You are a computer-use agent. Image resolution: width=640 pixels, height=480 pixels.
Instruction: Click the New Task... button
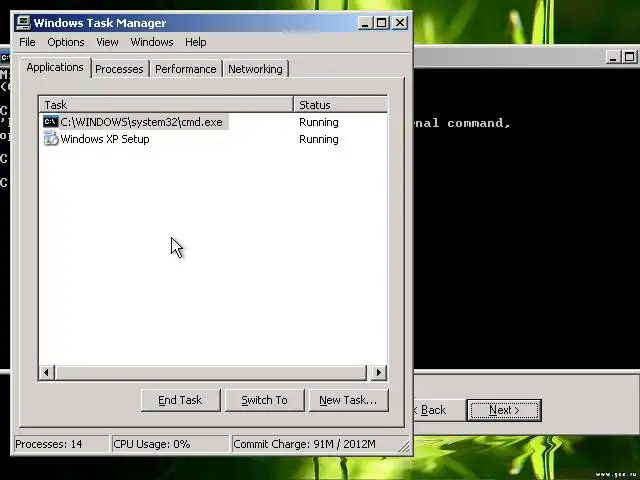tap(349, 400)
